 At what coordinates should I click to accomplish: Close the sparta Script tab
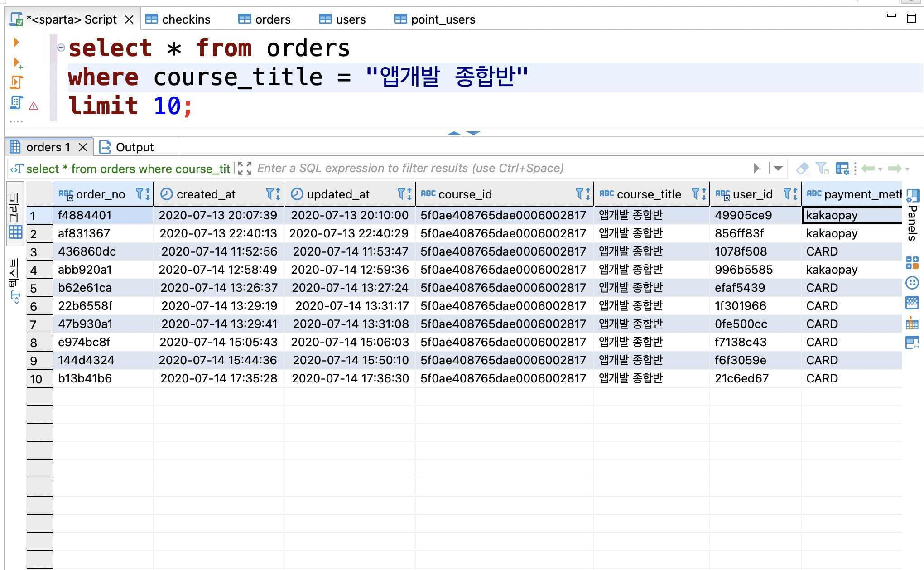pyautogui.click(x=129, y=19)
